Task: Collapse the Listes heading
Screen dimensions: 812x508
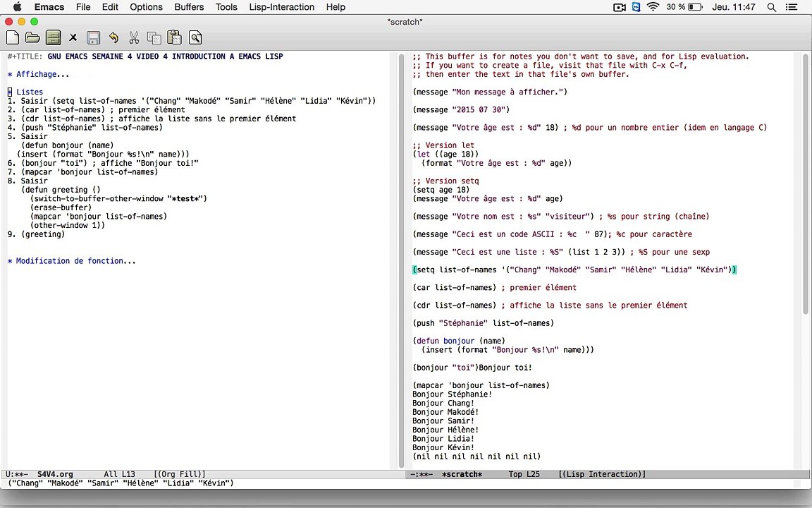Action: pyautogui.click(x=25, y=92)
